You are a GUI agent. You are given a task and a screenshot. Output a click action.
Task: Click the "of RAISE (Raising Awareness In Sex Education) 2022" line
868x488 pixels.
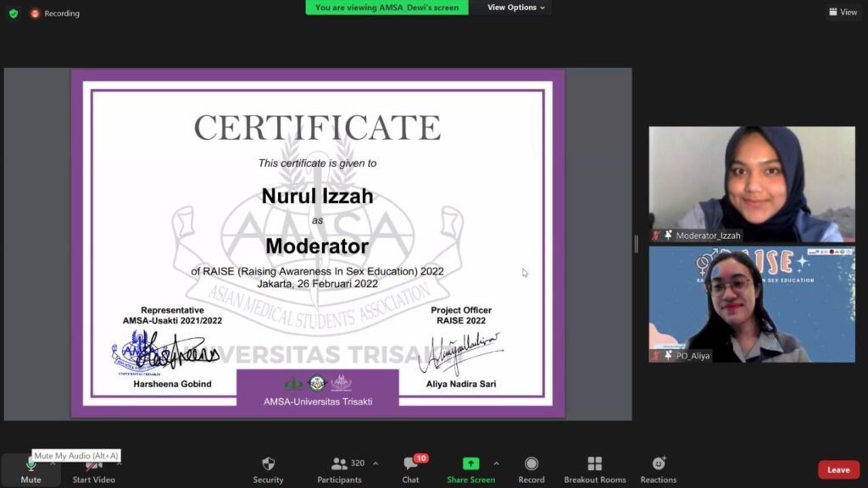coord(317,271)
